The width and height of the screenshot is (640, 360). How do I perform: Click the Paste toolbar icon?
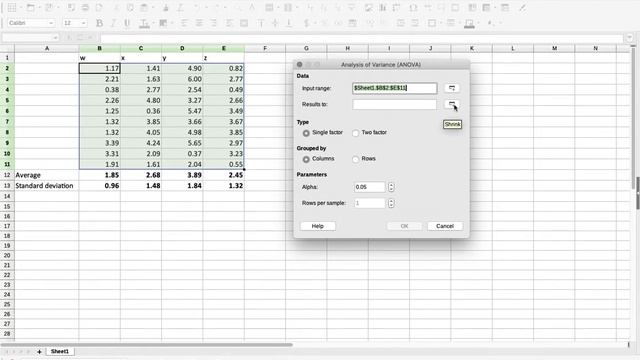pyautogui.click(x=144, y=7)
